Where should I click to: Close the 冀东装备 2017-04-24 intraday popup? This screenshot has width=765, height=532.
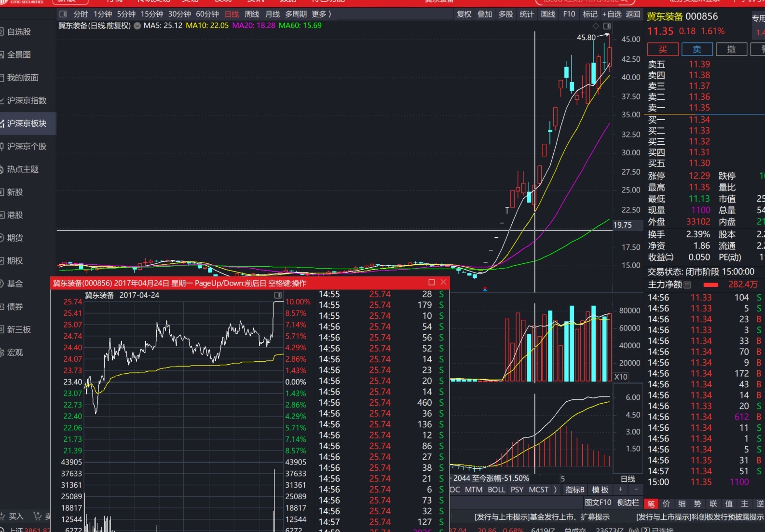click(443, 282)
